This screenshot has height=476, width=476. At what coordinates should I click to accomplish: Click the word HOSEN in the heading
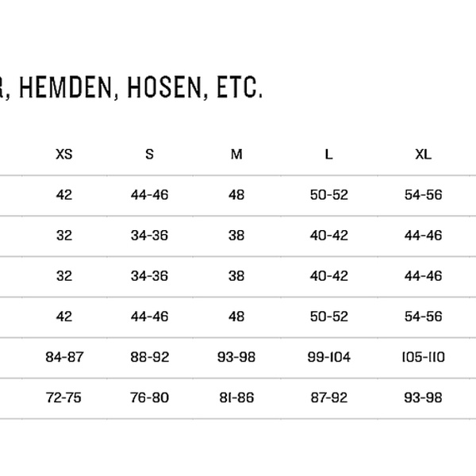[x=161, y=88]
